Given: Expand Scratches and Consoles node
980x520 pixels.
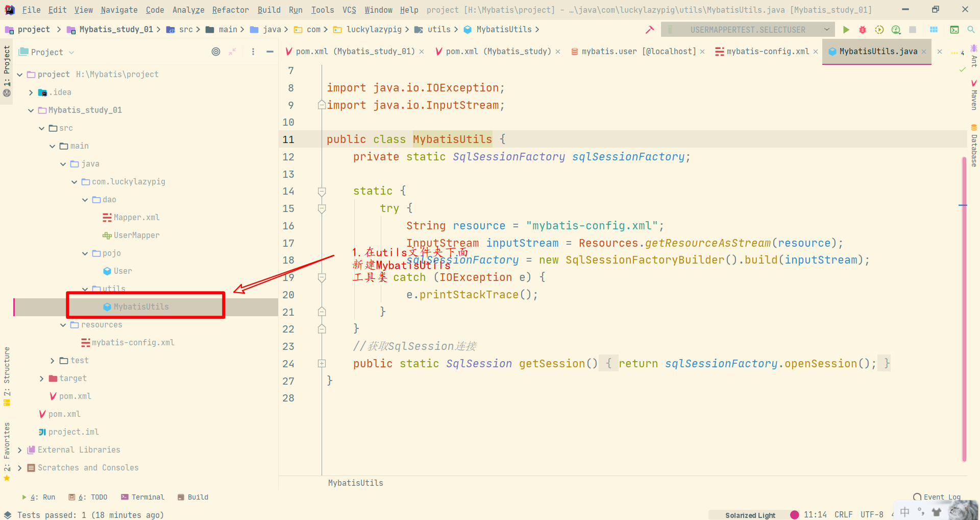Looking at the screenshot, I should (19, 468).
